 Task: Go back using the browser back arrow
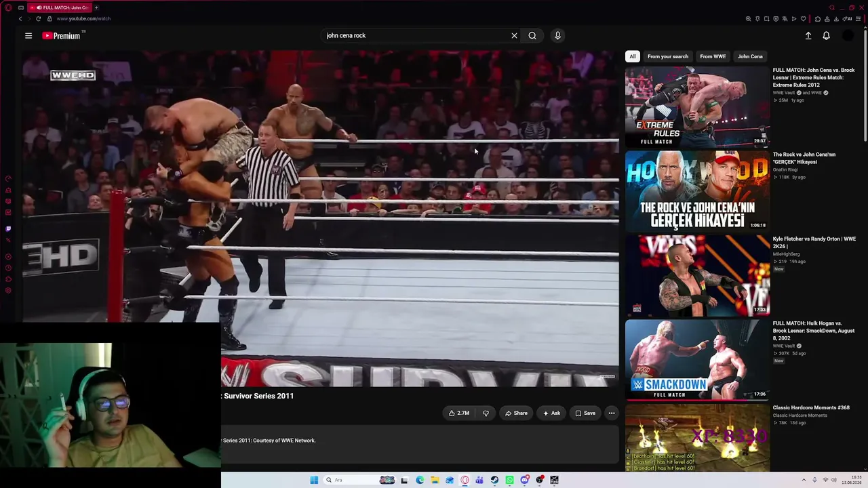pos(20,19)
